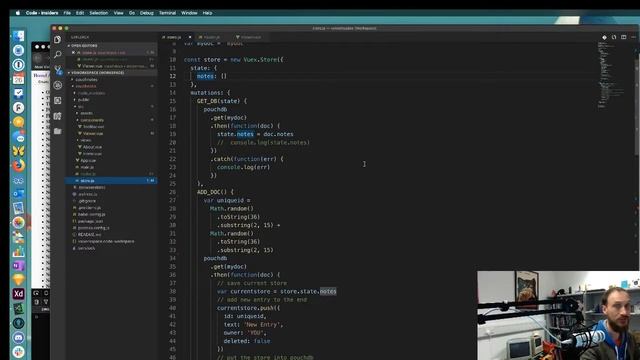640x360 pixels.
Task: Open the Code - Insiders application menu
Action: coord(42,13)
